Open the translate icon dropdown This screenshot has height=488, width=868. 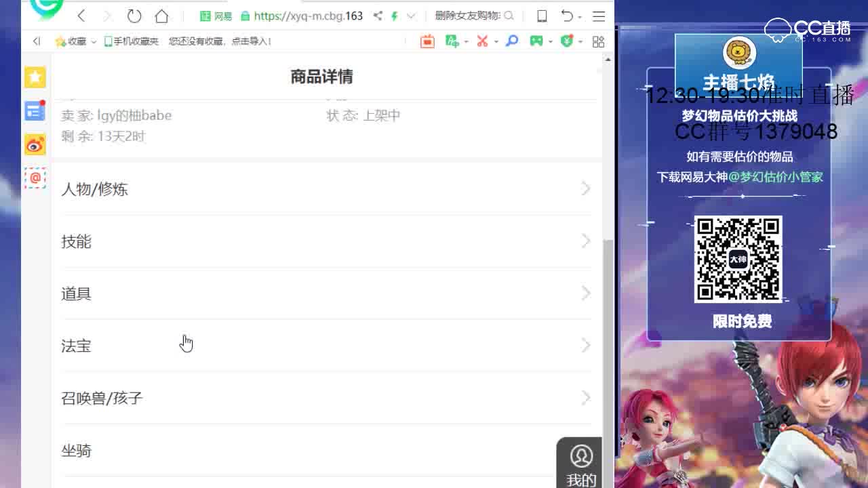pos(467,42)
